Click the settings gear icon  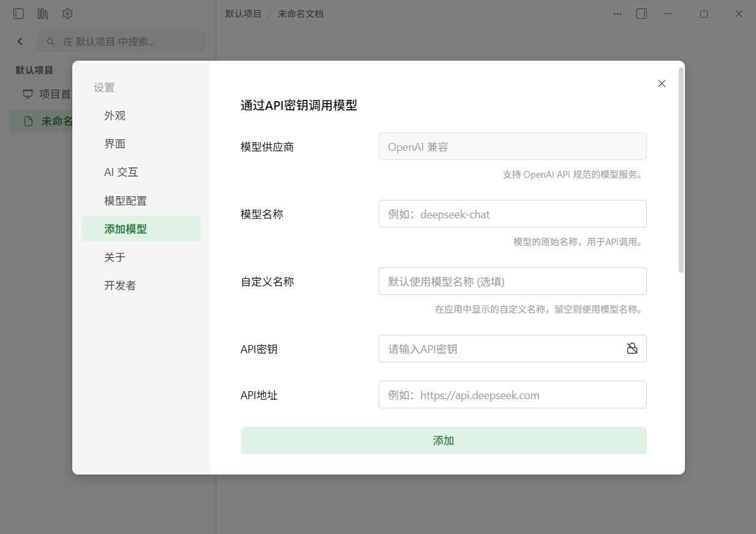(x=67, y=13)
